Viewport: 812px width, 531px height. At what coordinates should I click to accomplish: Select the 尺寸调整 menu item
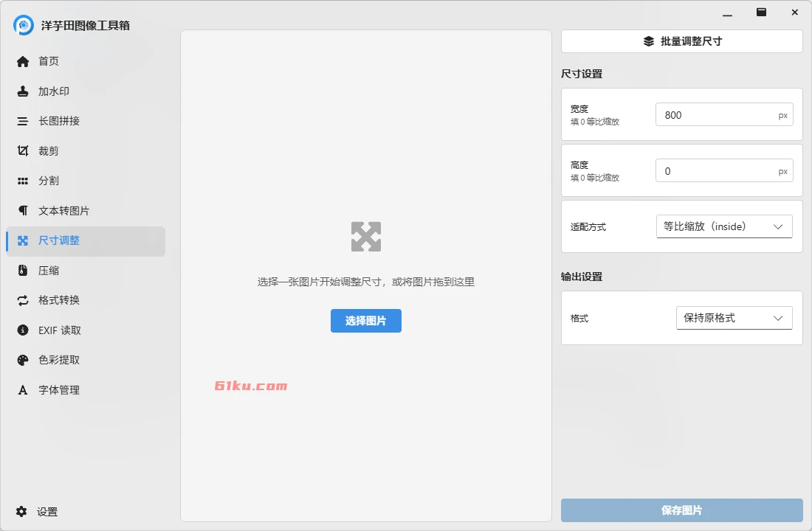86,240
